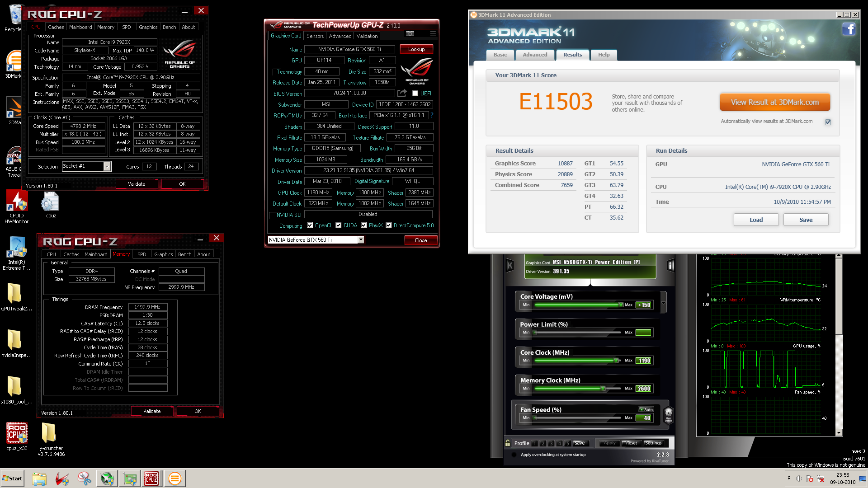Open Windows Explorer from the taskbar
The width and height of the screenshot is (868, 488).
(39, 479)
